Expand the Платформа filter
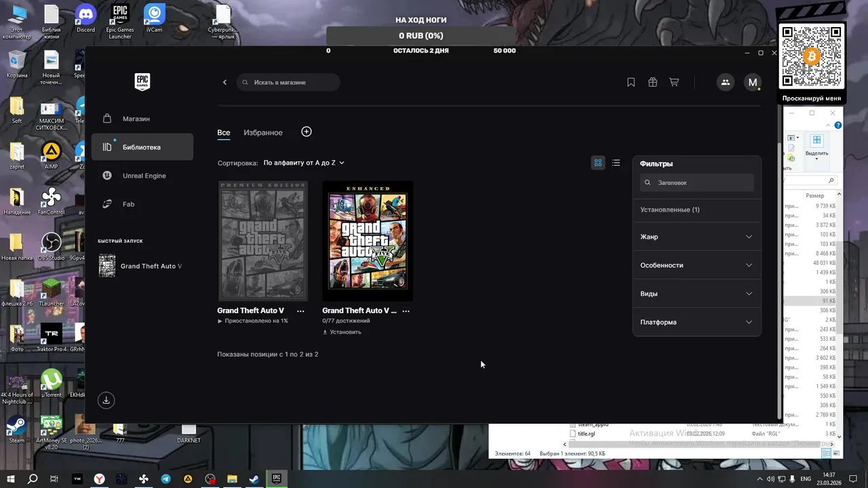The height and width of the screenshot is (488, 868). point(696,322)
